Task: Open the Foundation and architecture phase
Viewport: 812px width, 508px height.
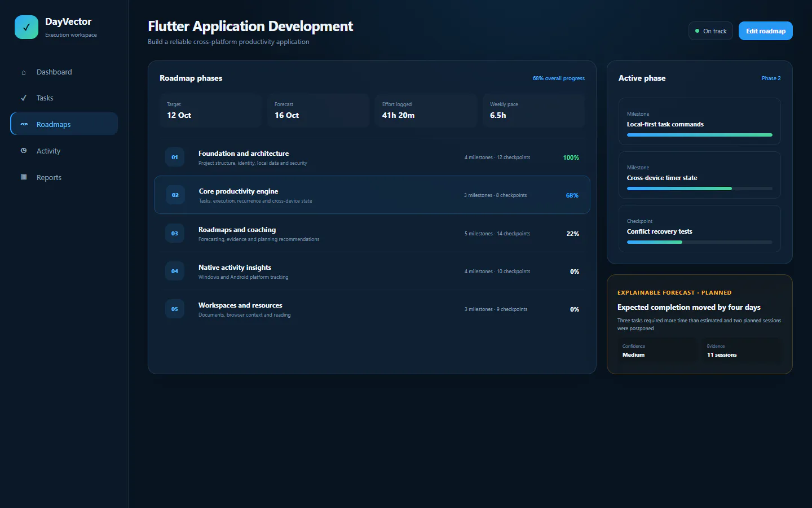Action: point(372,157)
